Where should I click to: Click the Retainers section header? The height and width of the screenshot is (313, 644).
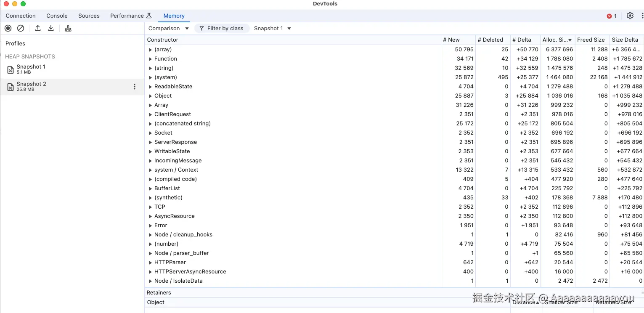(159, 292)
